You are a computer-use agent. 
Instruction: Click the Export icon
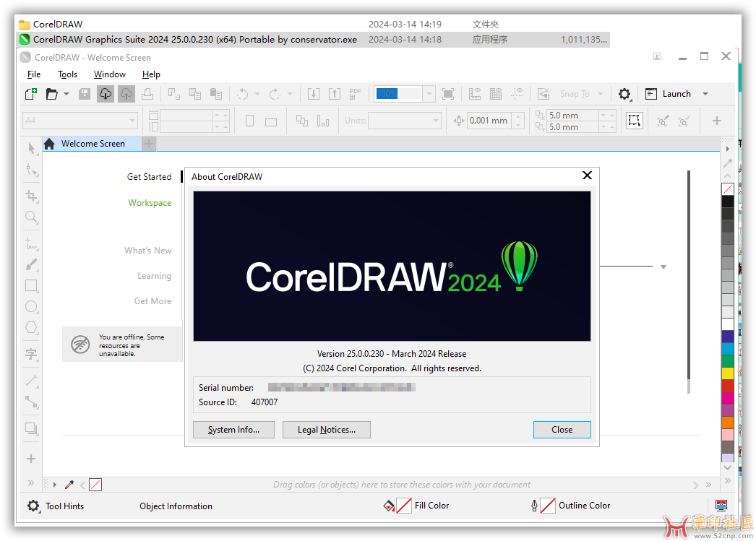pos(335,94)
